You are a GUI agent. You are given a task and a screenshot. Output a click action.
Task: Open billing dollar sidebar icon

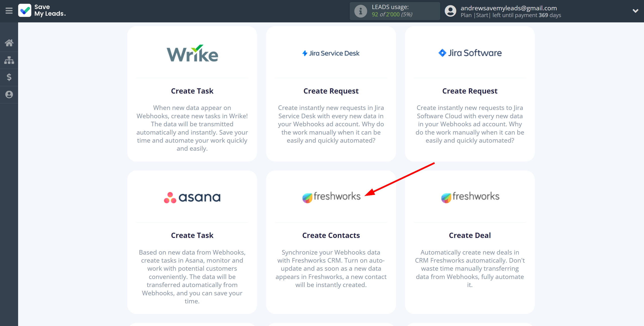(9, 77)
